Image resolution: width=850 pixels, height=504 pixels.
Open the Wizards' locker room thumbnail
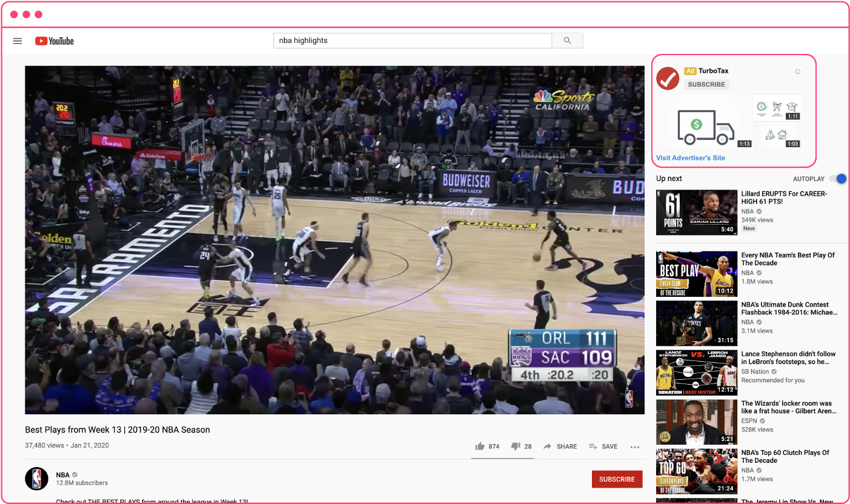pos(697,422)
